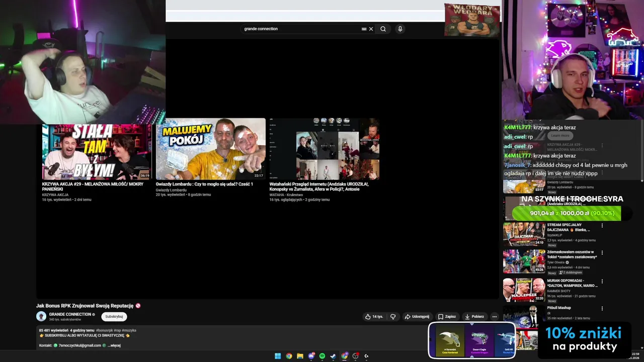Open options menu for Pitbull Mashup

point(602,308)
